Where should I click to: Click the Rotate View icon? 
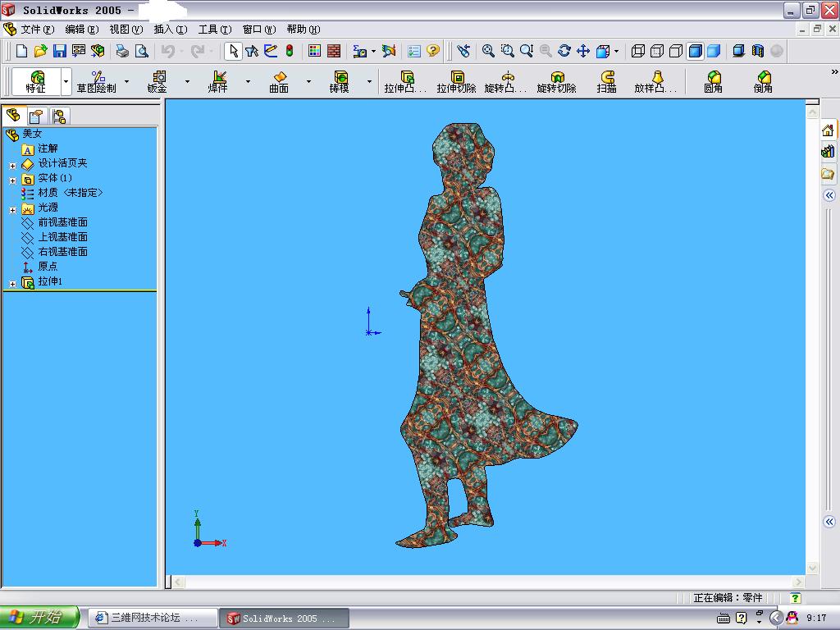564,51
